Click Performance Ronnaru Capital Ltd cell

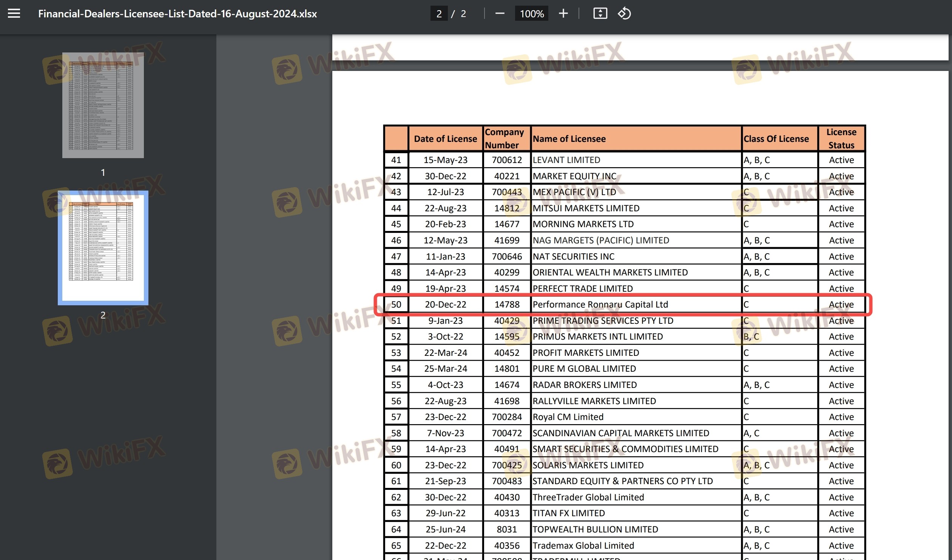click(x=600, y=305)
